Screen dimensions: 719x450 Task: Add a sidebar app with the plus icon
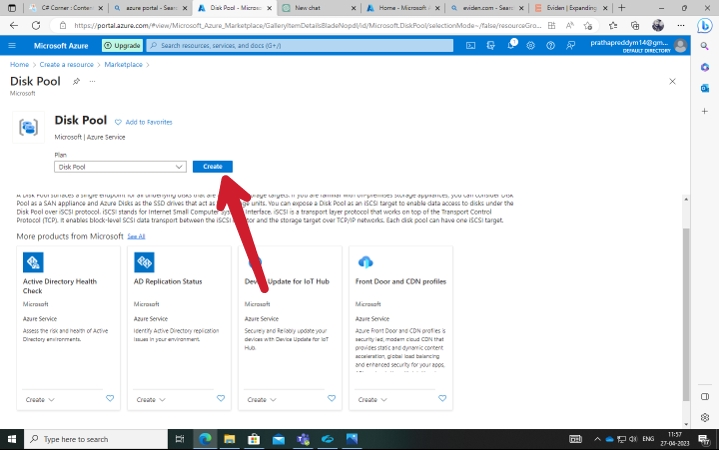tap(705, 111)
